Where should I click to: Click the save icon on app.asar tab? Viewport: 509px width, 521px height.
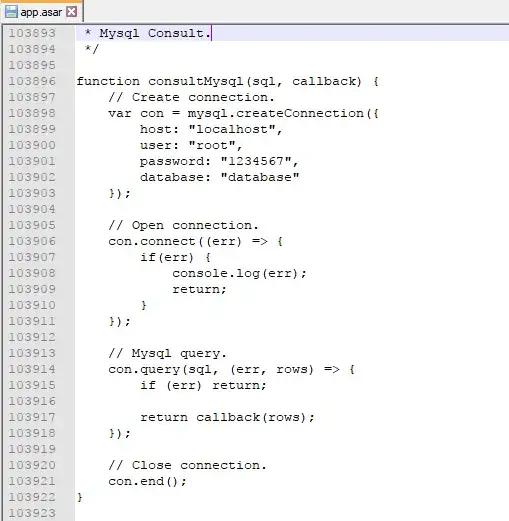11,12
